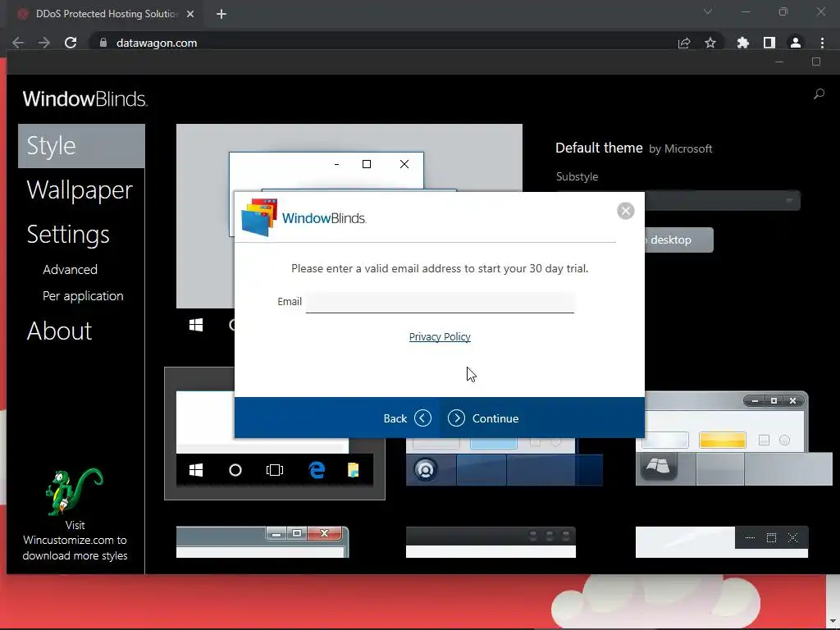Visit Wincustomize.com link text
Image resolution: width=840 pixels, height=630 pixels.
tap(75, 540)
